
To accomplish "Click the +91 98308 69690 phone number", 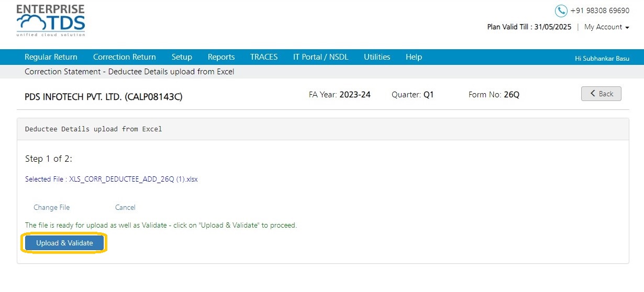I will pos(600,10).
